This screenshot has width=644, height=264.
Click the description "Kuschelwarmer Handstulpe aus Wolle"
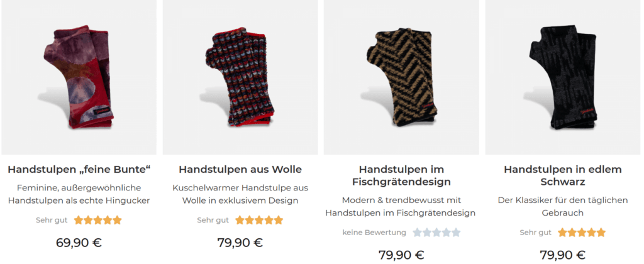click(240, 194)
